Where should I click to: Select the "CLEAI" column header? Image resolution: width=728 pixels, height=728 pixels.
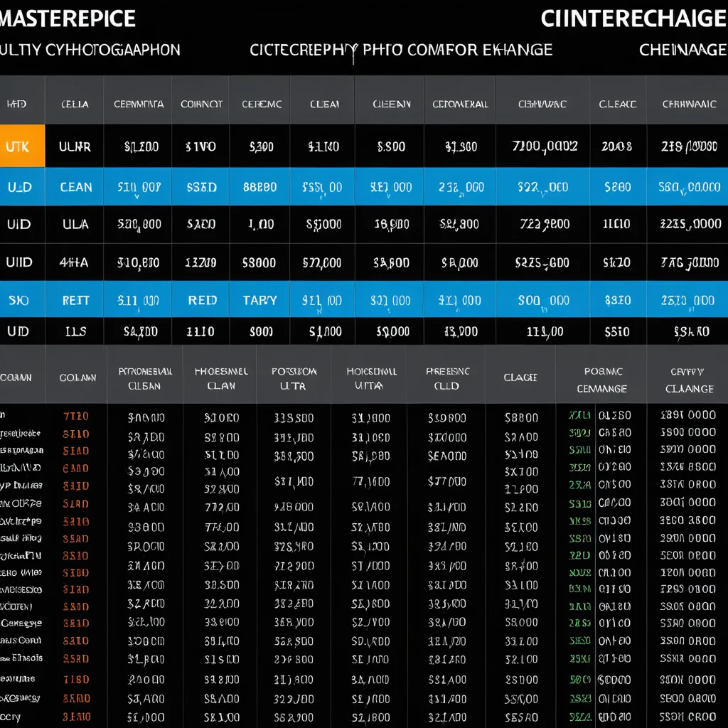(324, 104)
